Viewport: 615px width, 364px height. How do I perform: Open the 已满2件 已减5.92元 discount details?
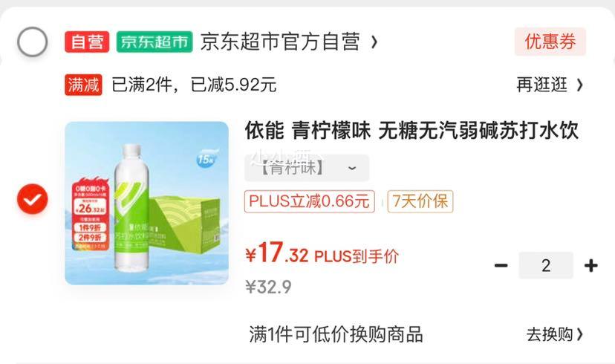pyautogui.click(x=194, y=85)
